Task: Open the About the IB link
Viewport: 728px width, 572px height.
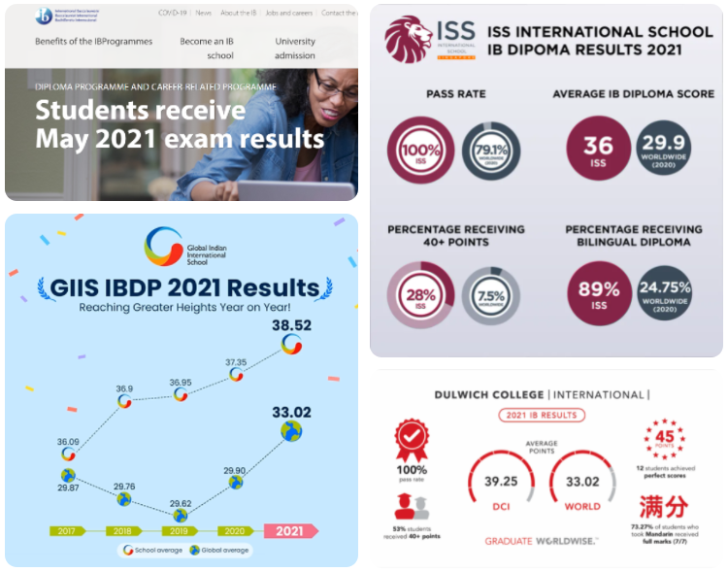Action: [238, 13]
